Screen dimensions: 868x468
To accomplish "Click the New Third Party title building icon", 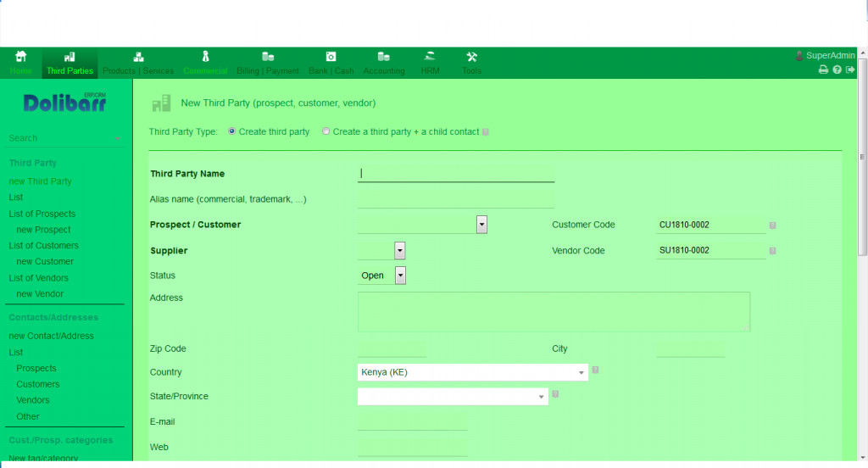I will click(x=161, y=103).
